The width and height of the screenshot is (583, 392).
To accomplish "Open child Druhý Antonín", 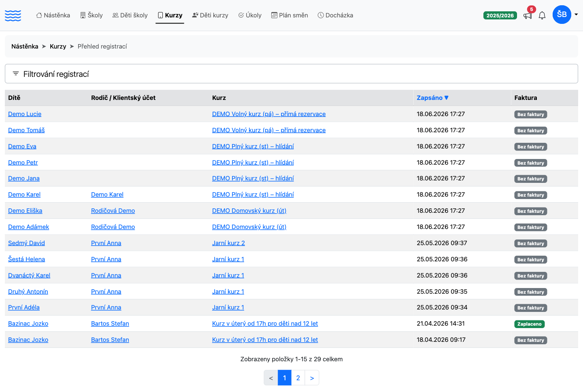I will (28, 292).
